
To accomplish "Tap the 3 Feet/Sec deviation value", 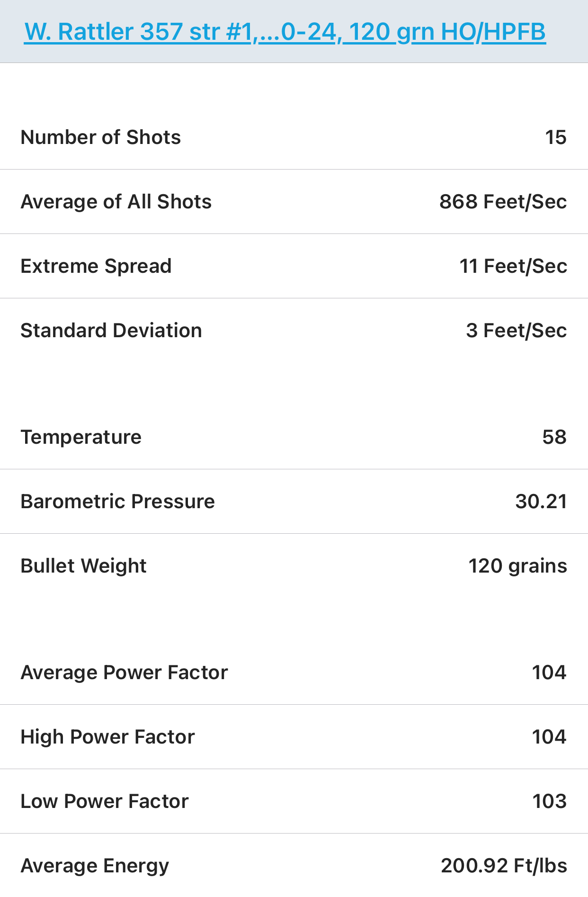I will click(516, 331).
